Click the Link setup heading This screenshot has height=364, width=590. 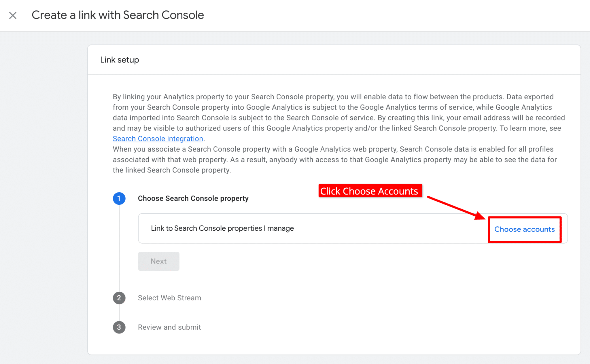(119, 60)
